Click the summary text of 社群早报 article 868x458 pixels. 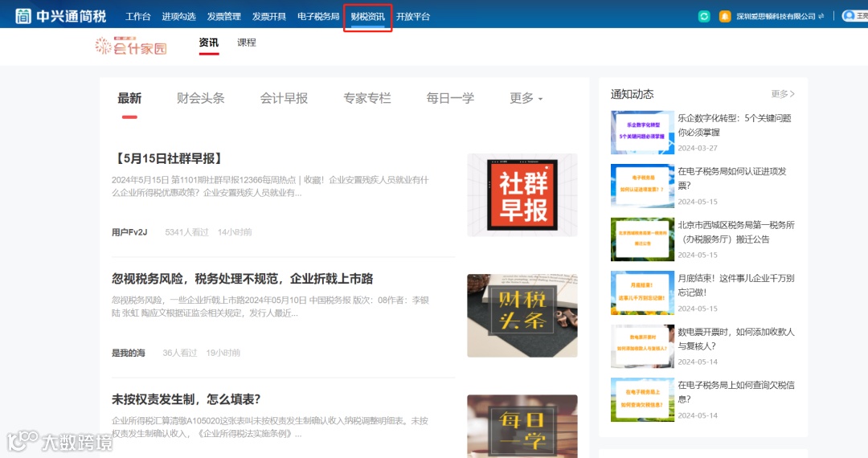tap(270, 186)
